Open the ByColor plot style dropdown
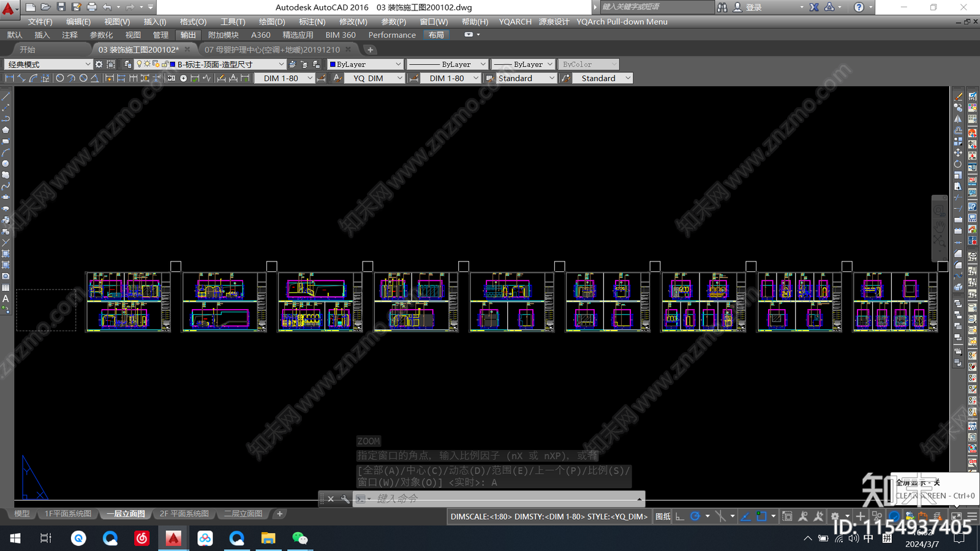The height and width of the screenshot is (551, 980). pyautogui.click(x=588, y=64)
